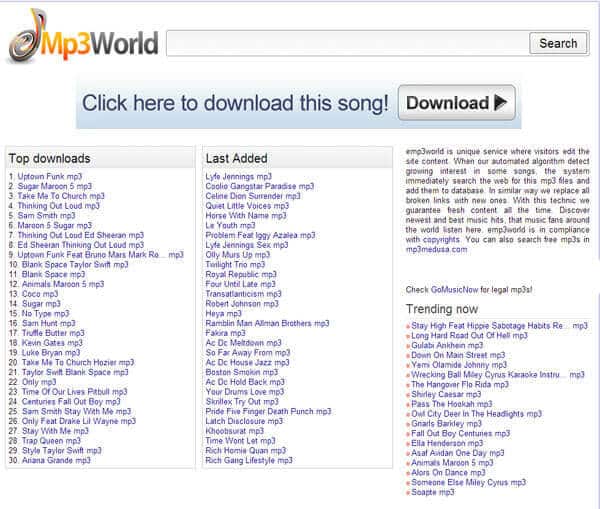Viewport: 600px width, 509px height.
Task: Open 'Soapte mp3' trending link
Action: pyautogui.click(x=433, y=492)
